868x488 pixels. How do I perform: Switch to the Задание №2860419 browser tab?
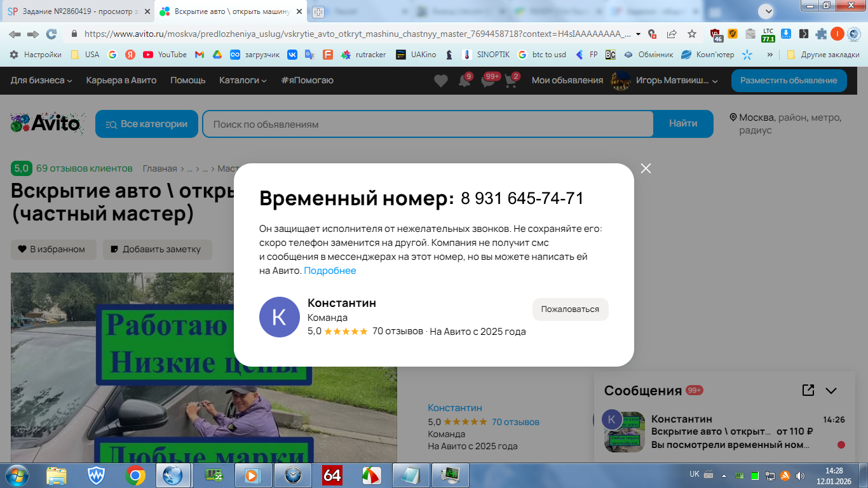[x=78, y=11]
